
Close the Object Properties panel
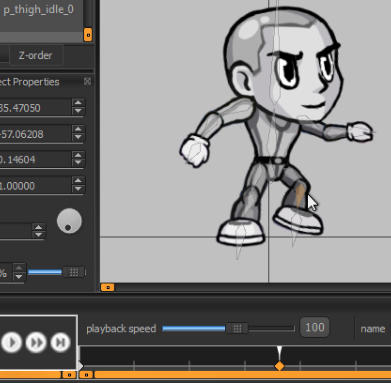87,81
